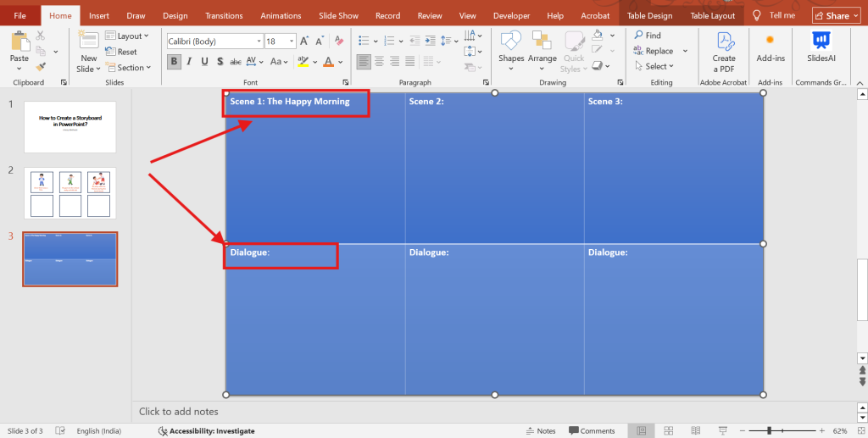Toggle Bold formatting

point(174,61)
